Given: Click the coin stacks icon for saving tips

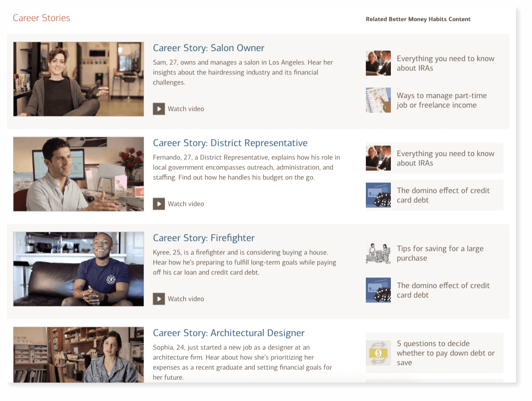Looking at the screenshot, I should pyautogui.click(x=378, y=253).
